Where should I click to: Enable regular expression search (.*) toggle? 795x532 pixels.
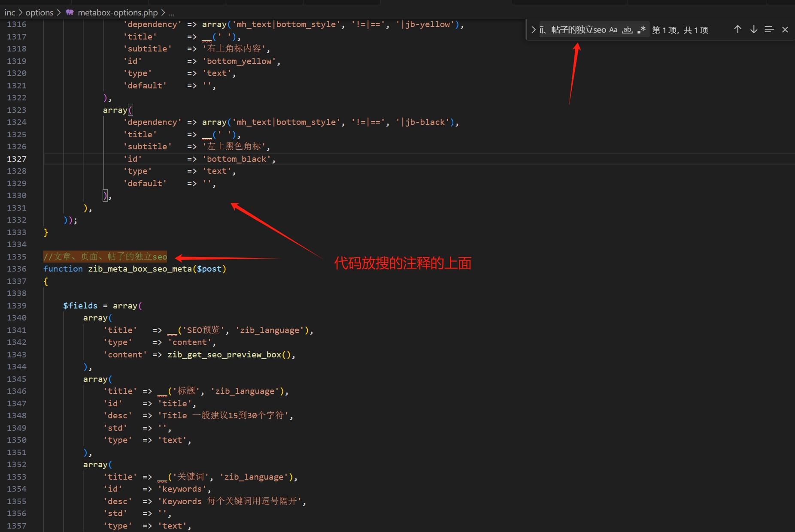pos(641,30)
